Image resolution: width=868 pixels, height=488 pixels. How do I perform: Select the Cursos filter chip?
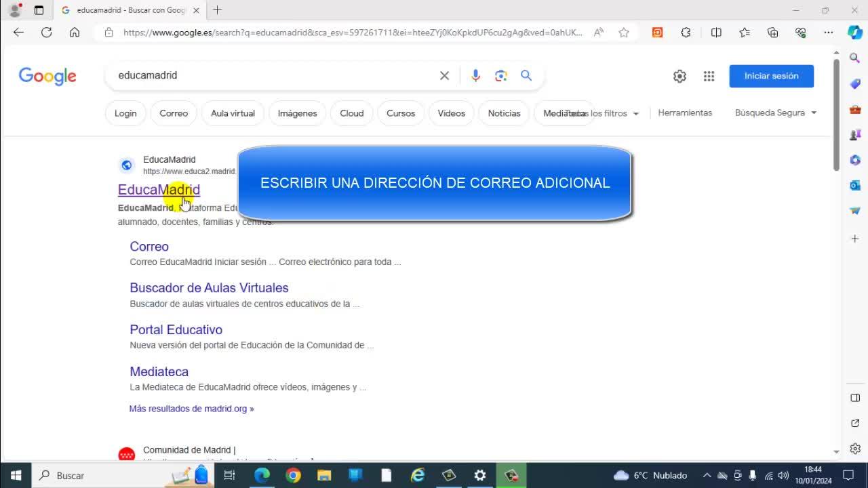[401, 113]
